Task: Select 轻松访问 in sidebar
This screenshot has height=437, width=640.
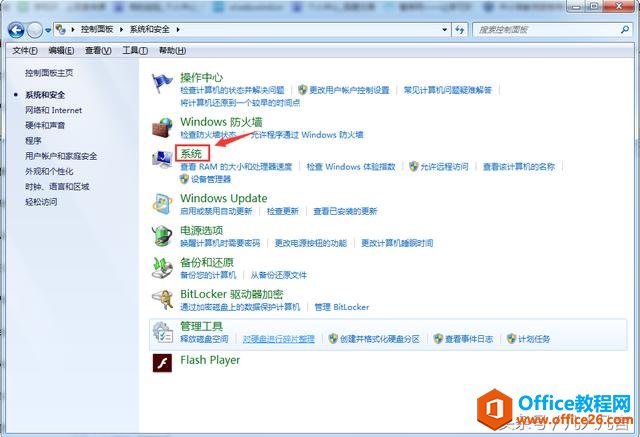Action: [x=41, y=202]
